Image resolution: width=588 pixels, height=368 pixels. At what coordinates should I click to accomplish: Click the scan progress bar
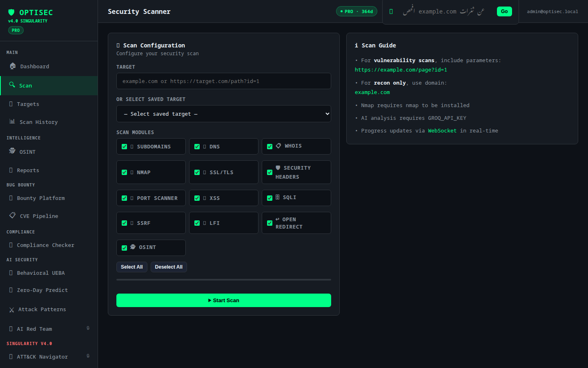click(224, 280)
